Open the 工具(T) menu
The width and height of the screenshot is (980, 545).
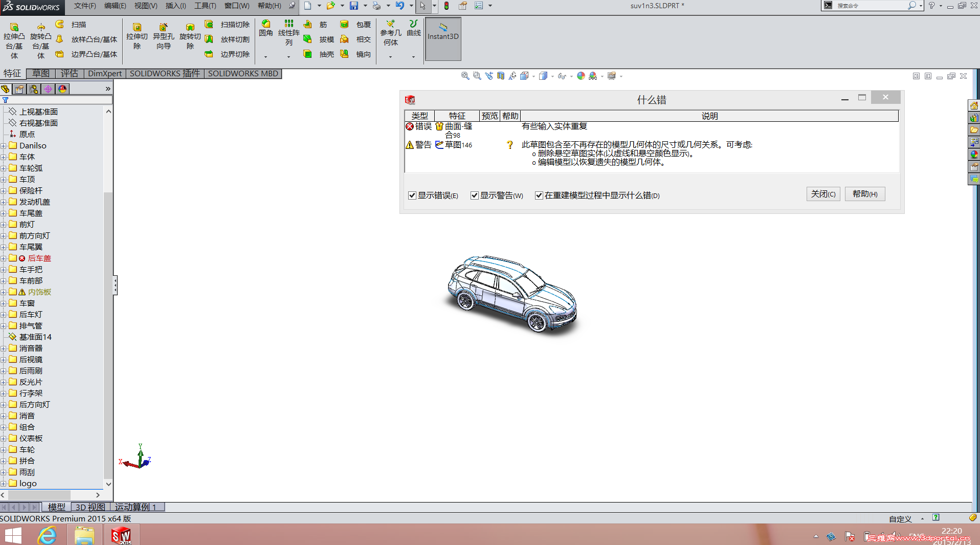click(205, 6)
